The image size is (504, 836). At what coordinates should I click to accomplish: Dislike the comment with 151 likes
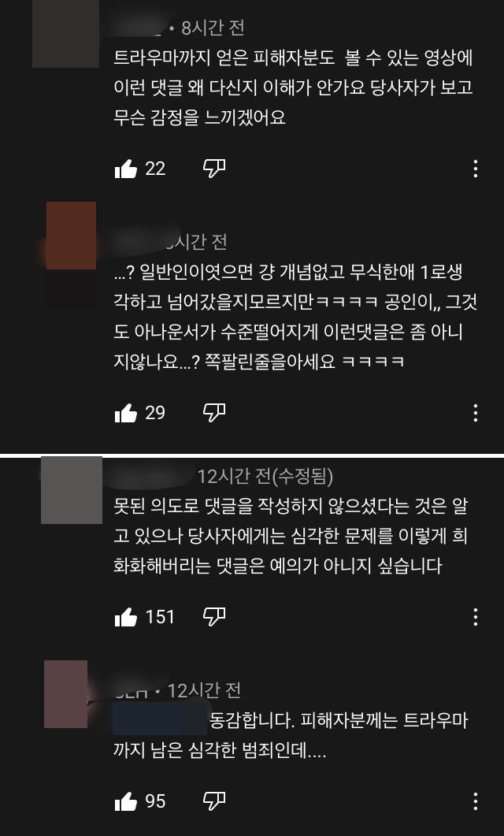[214, 618]
